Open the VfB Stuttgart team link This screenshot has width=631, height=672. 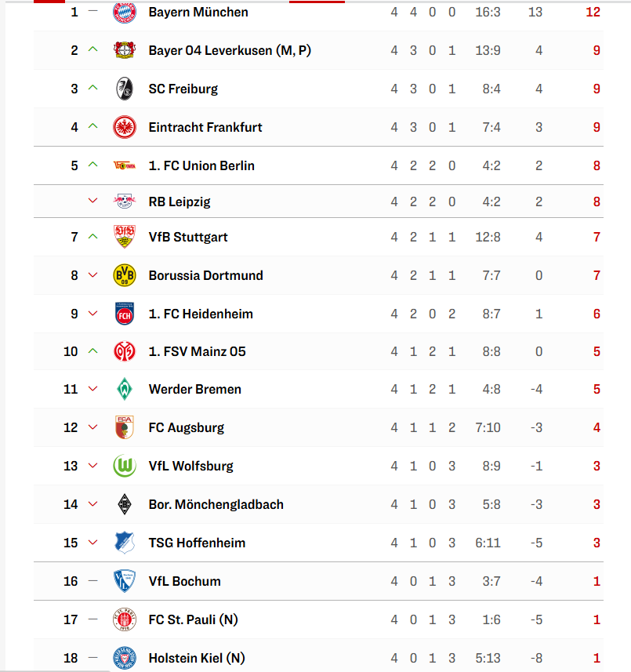tap(188, 237)
